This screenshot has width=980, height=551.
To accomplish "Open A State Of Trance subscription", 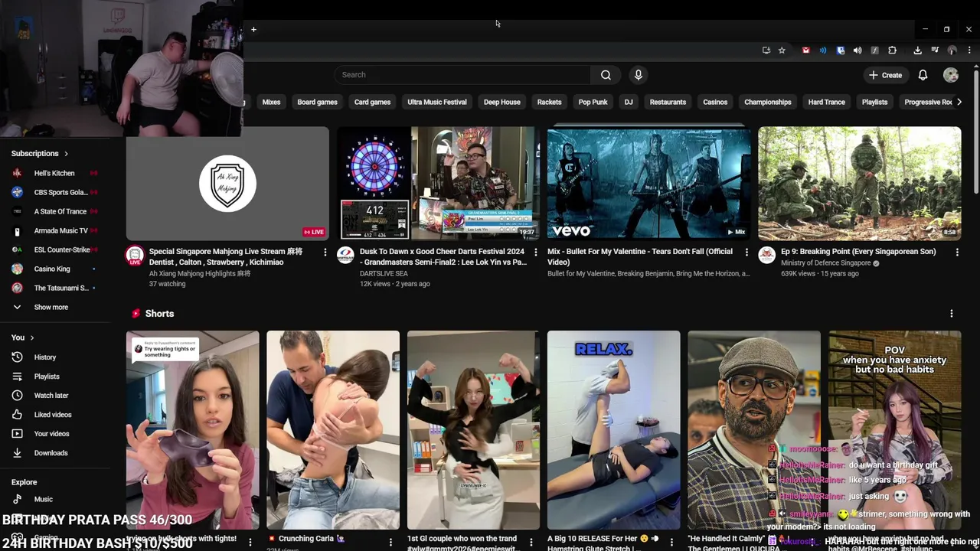I will [61, 212].
